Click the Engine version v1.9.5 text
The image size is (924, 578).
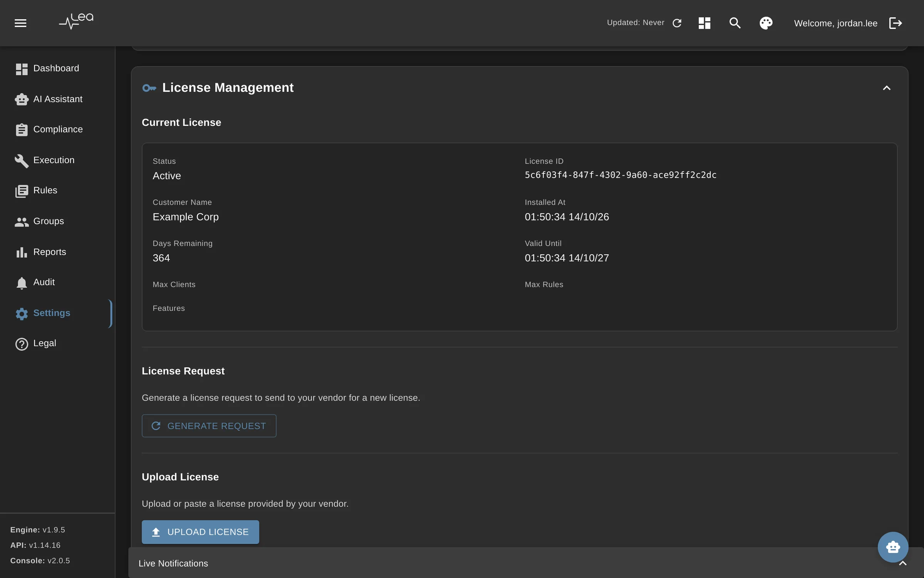38,530
